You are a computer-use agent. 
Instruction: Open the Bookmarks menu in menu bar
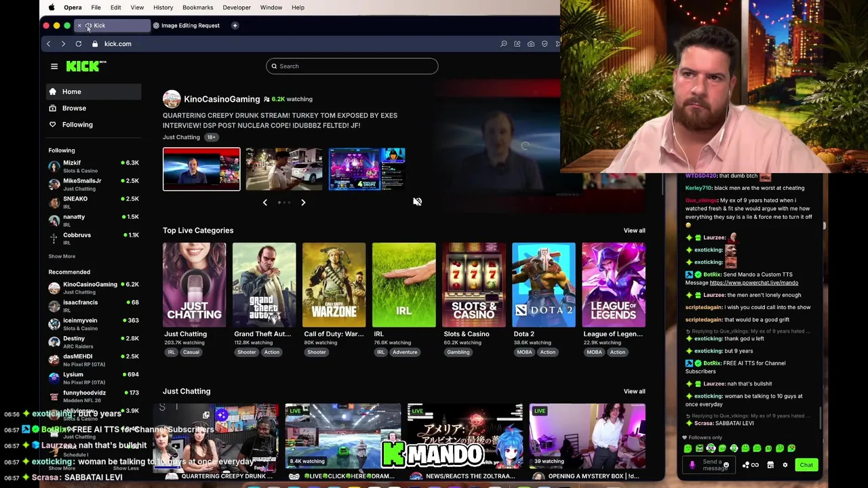[x=198, y=7]
